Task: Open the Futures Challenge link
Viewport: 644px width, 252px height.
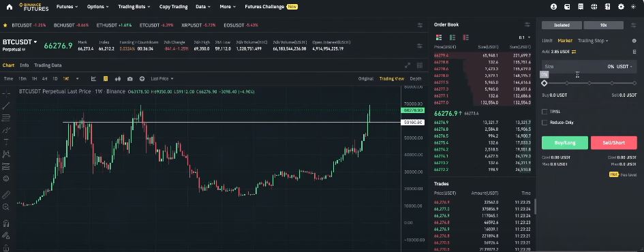Action: point(271,7)
